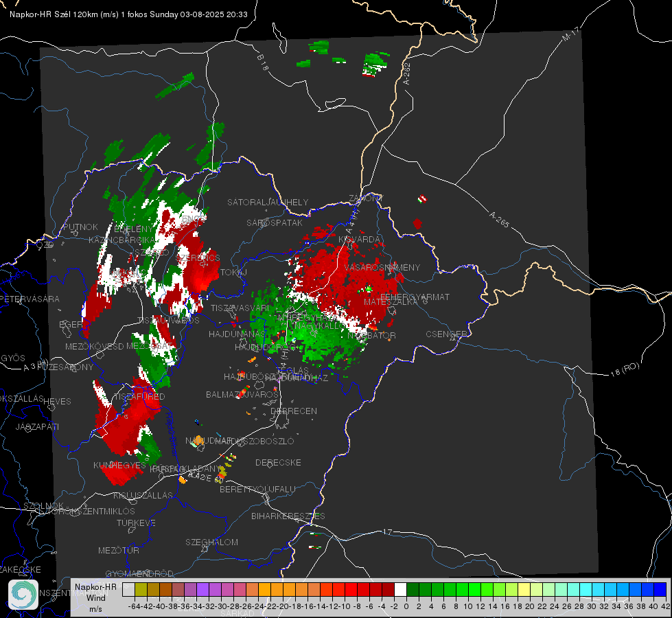Select the DEBRECEN city label

click(294, 411)
